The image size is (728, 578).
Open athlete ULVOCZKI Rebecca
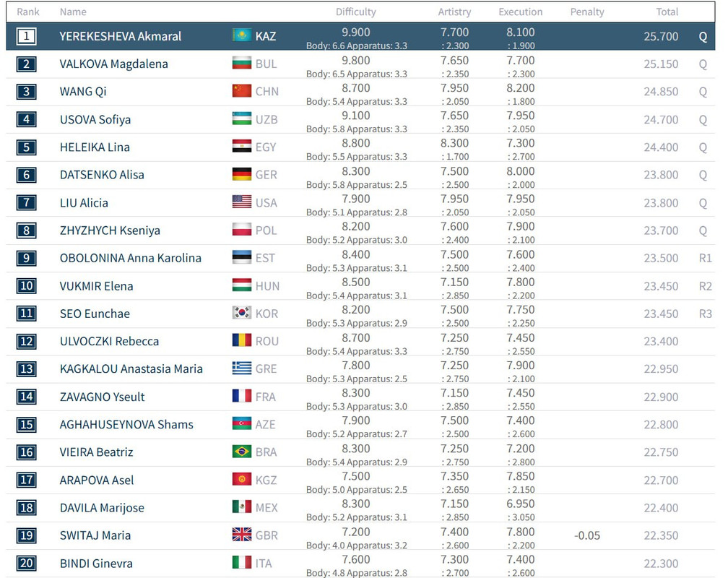click(109, 341)
